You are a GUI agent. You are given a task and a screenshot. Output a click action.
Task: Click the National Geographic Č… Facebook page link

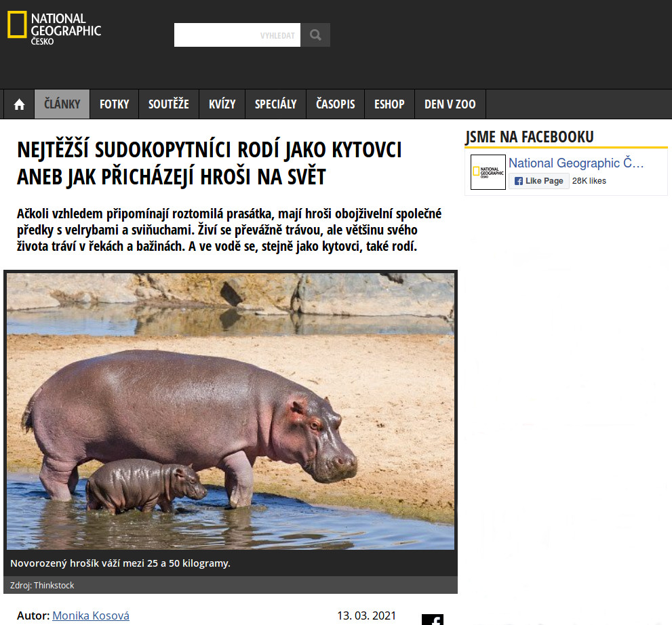pos(576,163)
